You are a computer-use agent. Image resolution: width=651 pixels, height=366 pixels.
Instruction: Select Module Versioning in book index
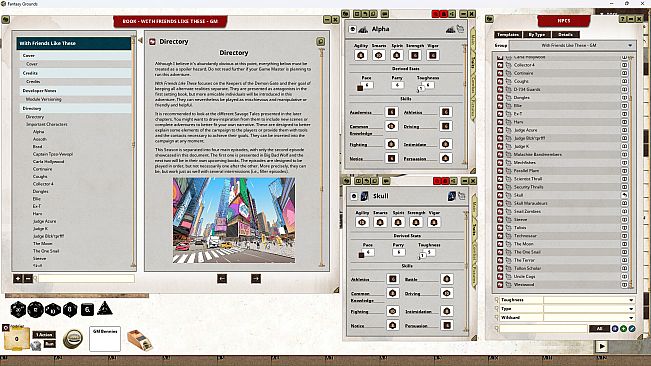(x=44, y=100)
